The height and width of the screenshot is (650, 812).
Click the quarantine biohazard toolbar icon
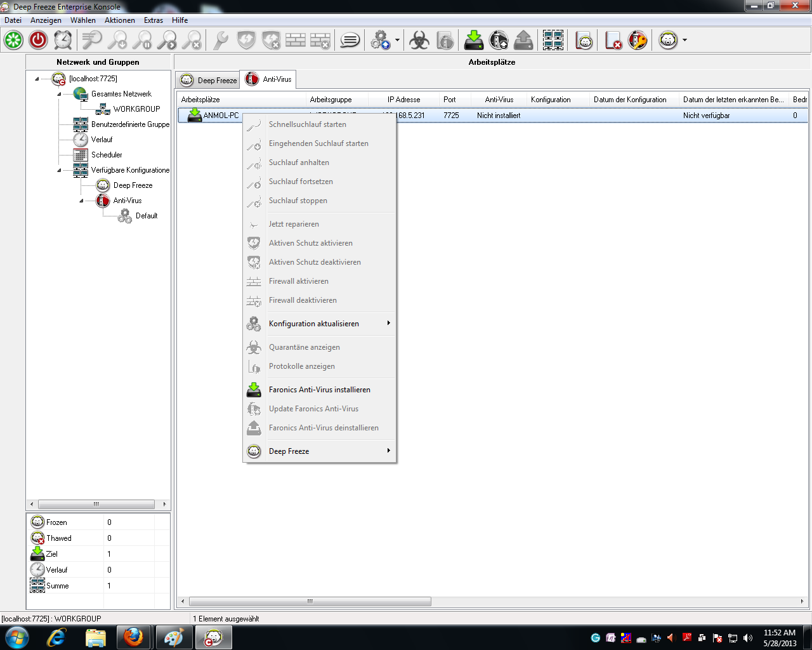pos(419,40)
